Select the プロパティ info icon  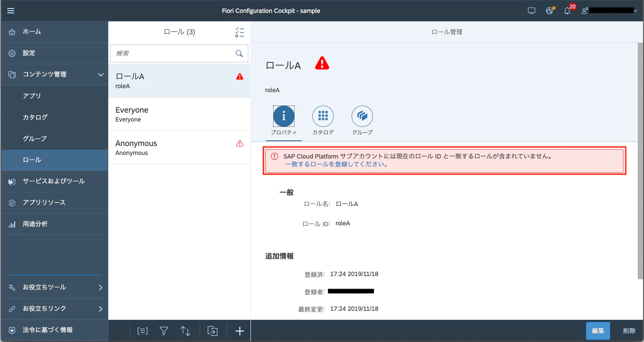tap(284, 116)
